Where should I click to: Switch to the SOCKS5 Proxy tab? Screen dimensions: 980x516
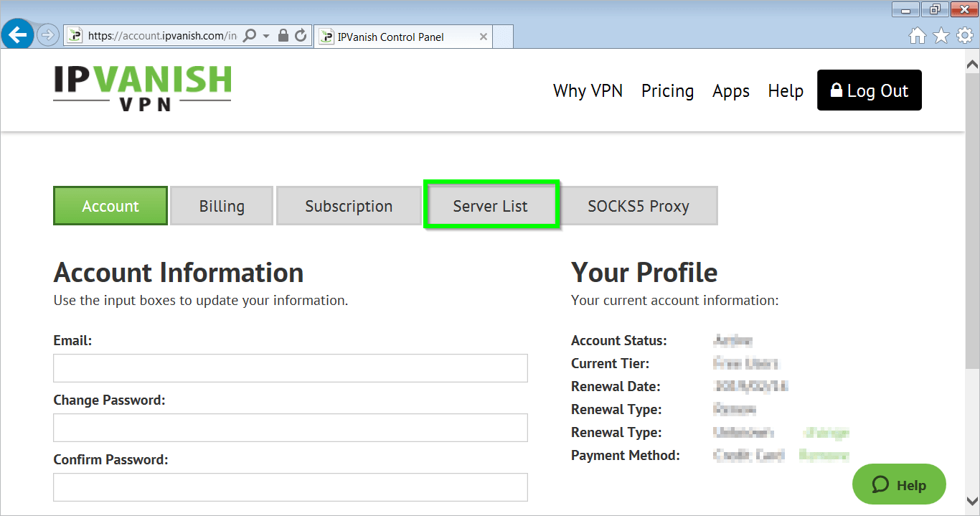[639, 206]
